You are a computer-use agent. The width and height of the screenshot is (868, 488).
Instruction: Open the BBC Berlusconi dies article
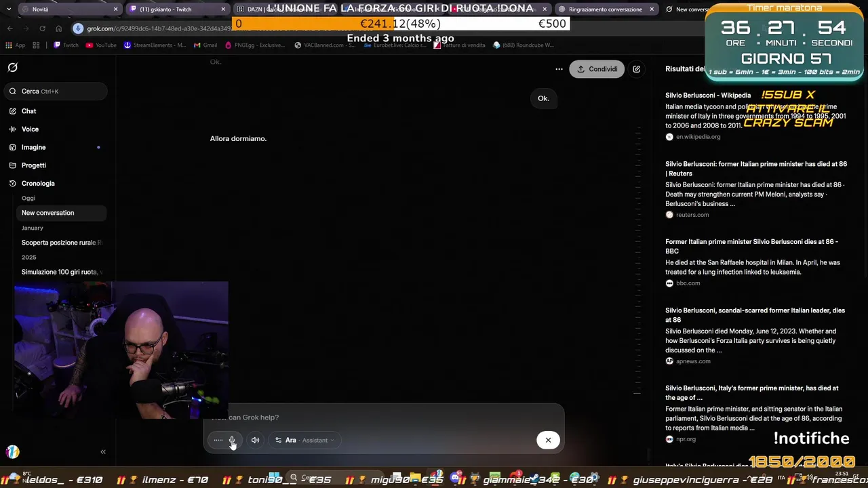point(751,246)
